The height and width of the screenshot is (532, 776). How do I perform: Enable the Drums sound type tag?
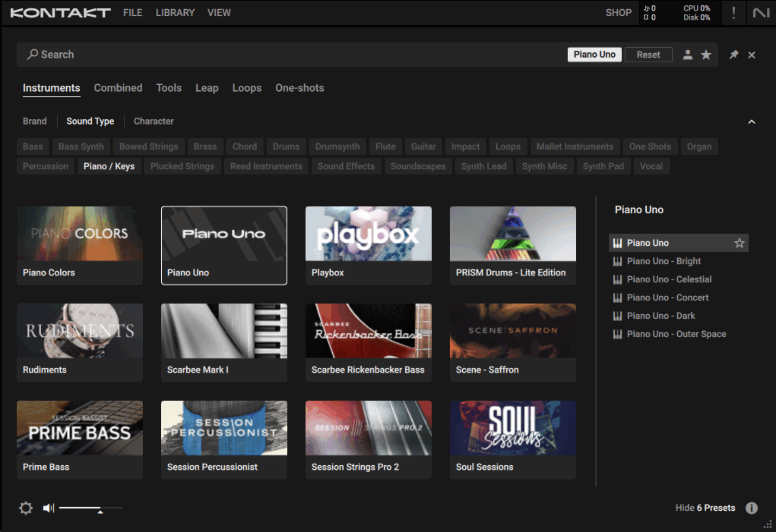(x=286, y=147)
